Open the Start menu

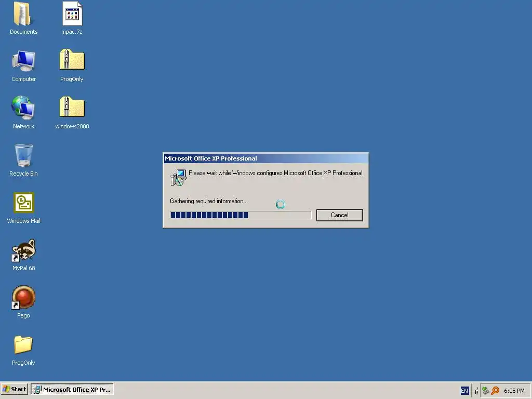click(14, 389)
